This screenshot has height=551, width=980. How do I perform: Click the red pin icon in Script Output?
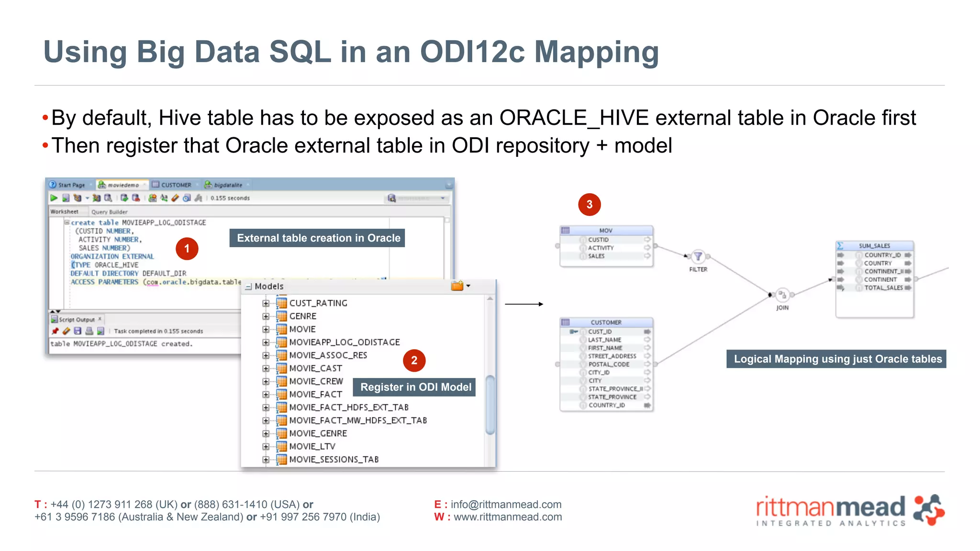point(55,331)
